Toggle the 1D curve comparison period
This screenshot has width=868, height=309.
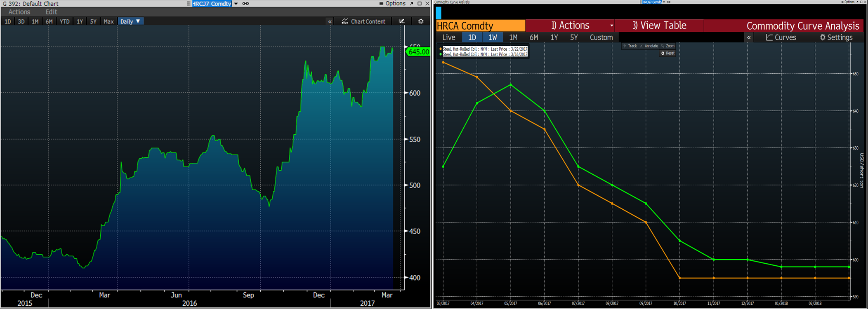472,37
